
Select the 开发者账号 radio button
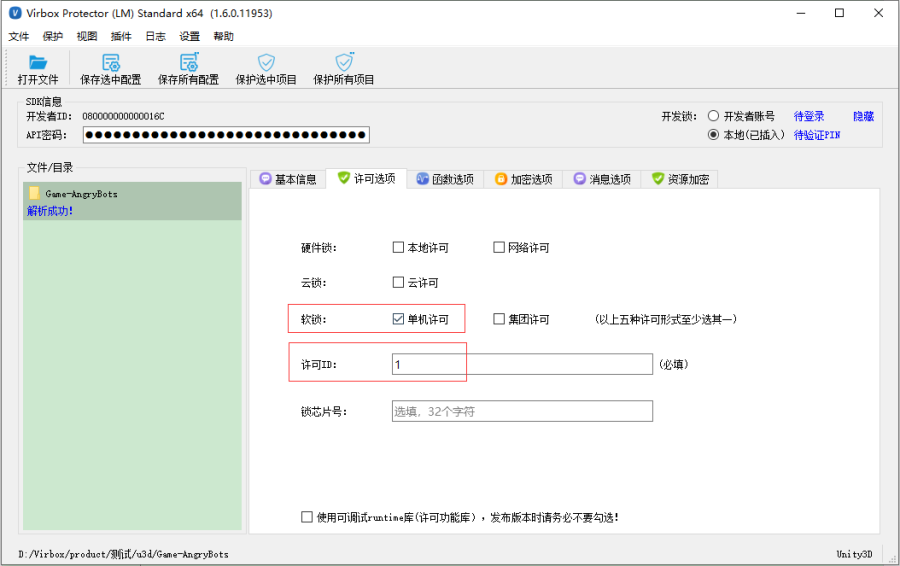(x=713, y=116)
